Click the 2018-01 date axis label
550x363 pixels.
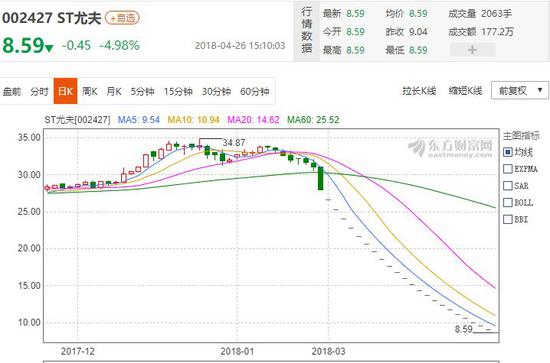(x=237, y=351)
